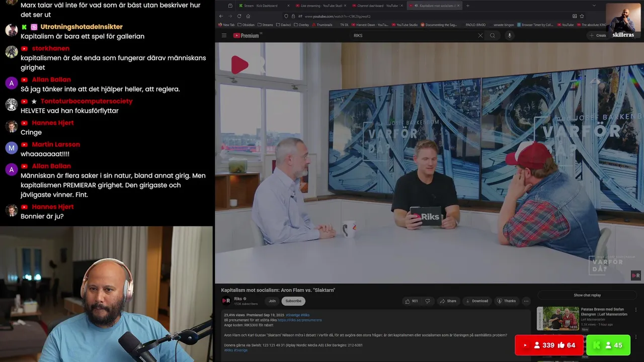Open the Riks.se/prenumerera link
The width and height of the screenshot is (644, 362).
pyautogui.click(x=299, y=320)
